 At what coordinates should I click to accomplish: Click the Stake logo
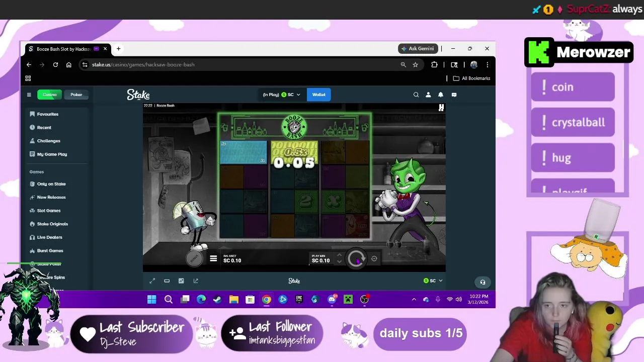pos(138,95)
